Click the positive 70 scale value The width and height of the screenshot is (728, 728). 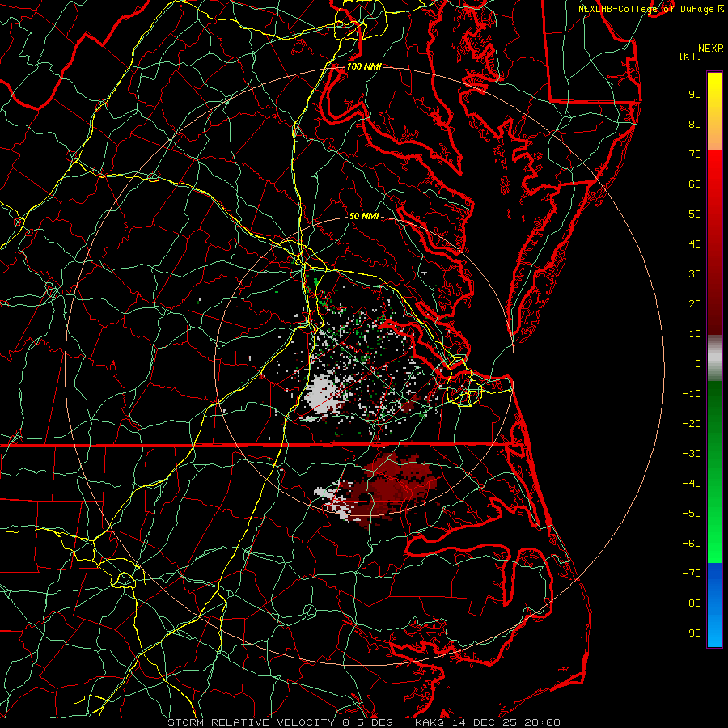pos(695,154)
